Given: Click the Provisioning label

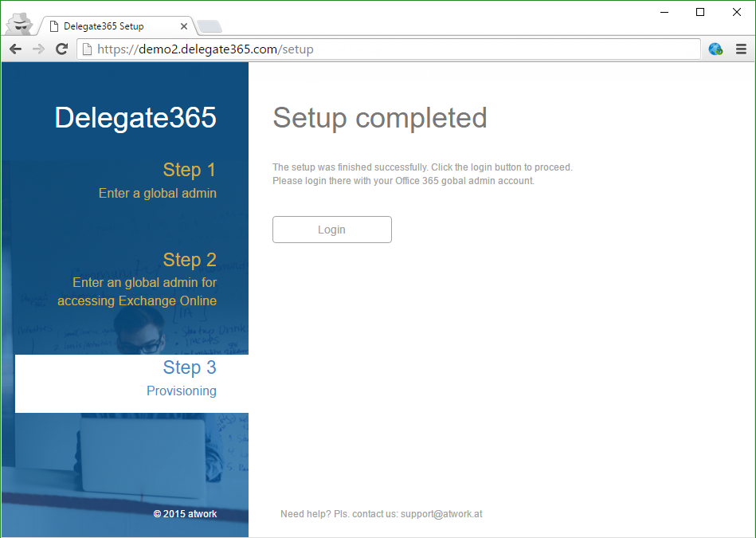Looking at the screenshot, I should point(182,391).
